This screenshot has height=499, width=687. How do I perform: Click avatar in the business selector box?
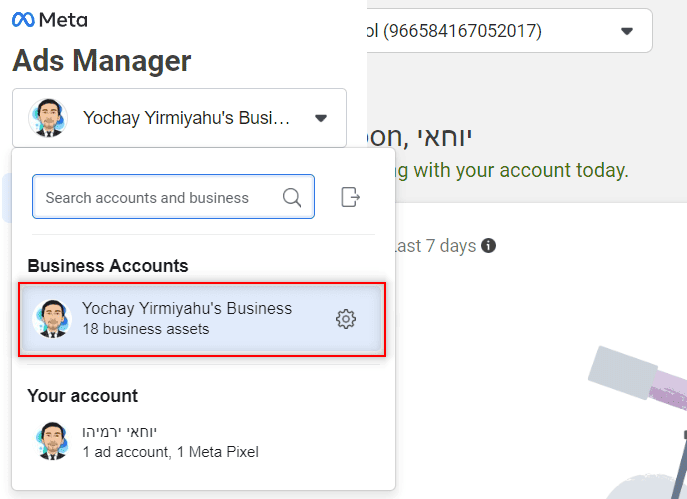[48, 118]
